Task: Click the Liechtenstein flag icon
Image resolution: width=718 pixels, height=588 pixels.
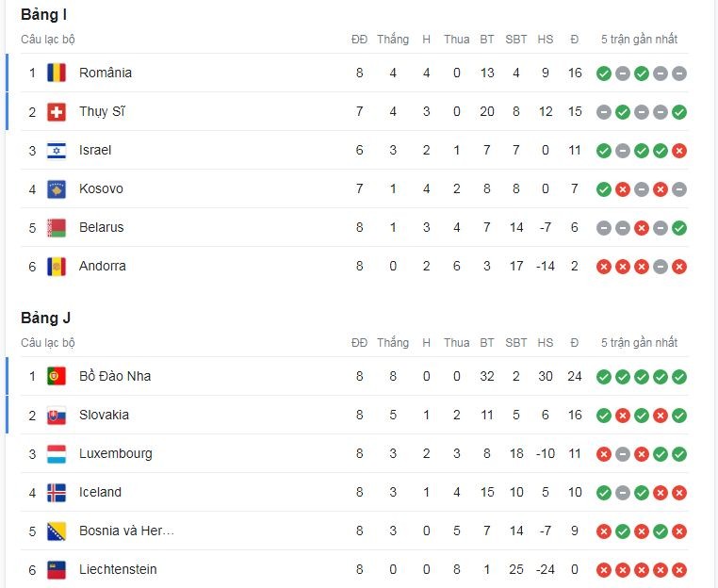Action: pos(57,569)
